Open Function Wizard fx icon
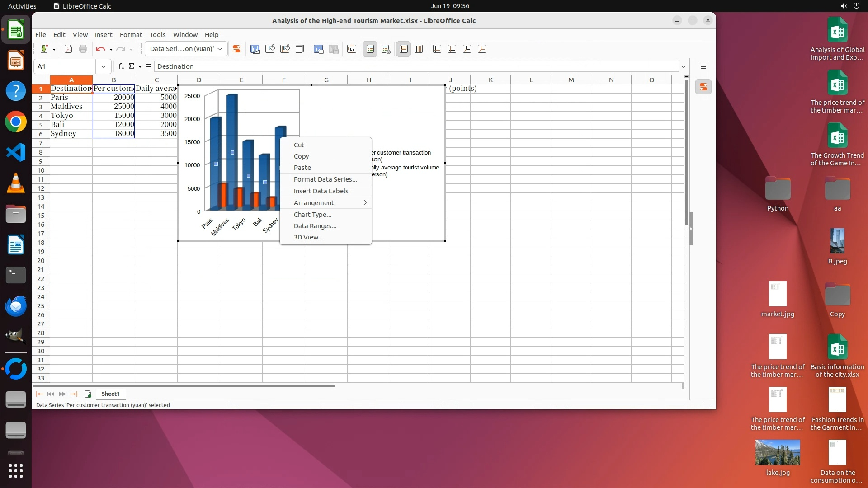868x488 pixels. (x=121, y=66)
